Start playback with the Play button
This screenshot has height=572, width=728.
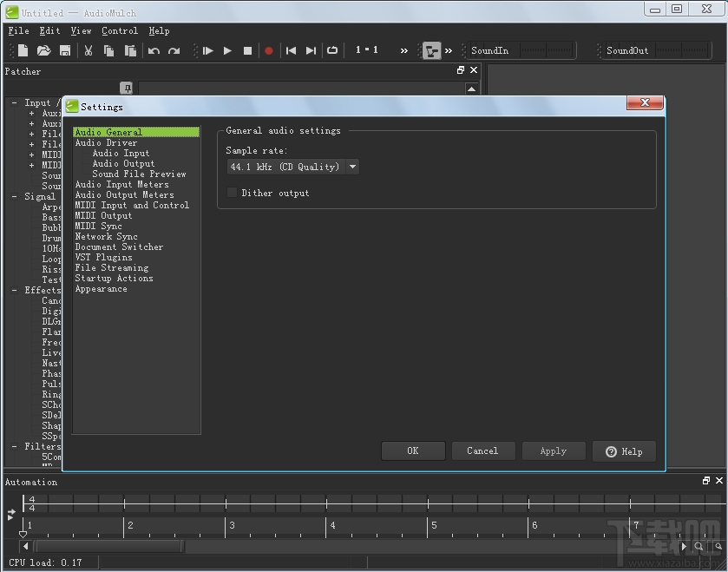[x=226, y=50]
